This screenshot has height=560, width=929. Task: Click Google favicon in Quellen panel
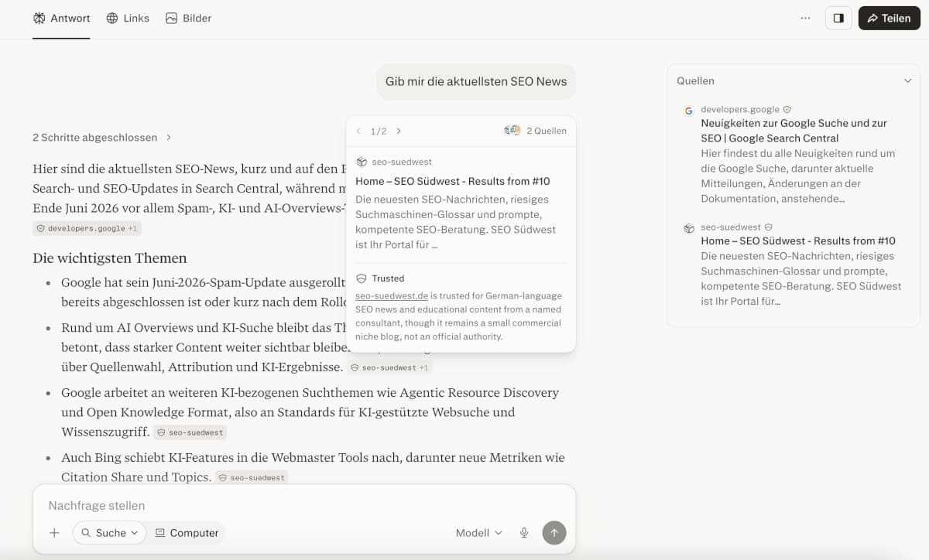pos(689,111)
